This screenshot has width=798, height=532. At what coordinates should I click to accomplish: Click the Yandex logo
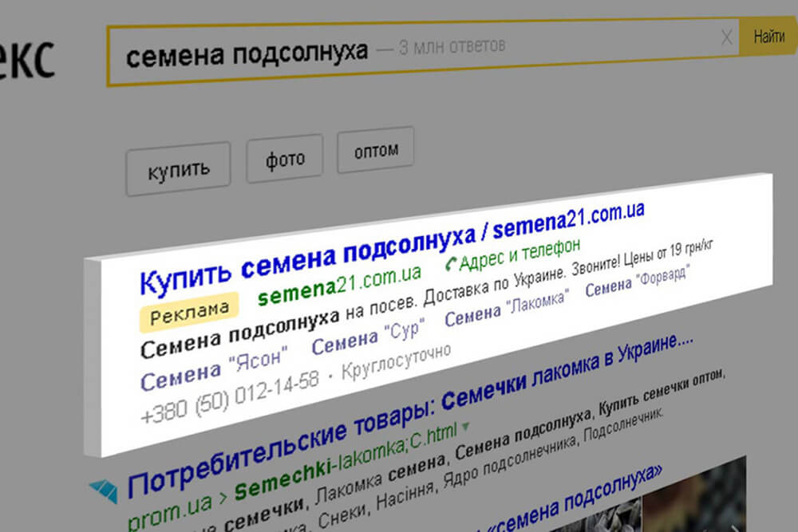tap(26, 60)
